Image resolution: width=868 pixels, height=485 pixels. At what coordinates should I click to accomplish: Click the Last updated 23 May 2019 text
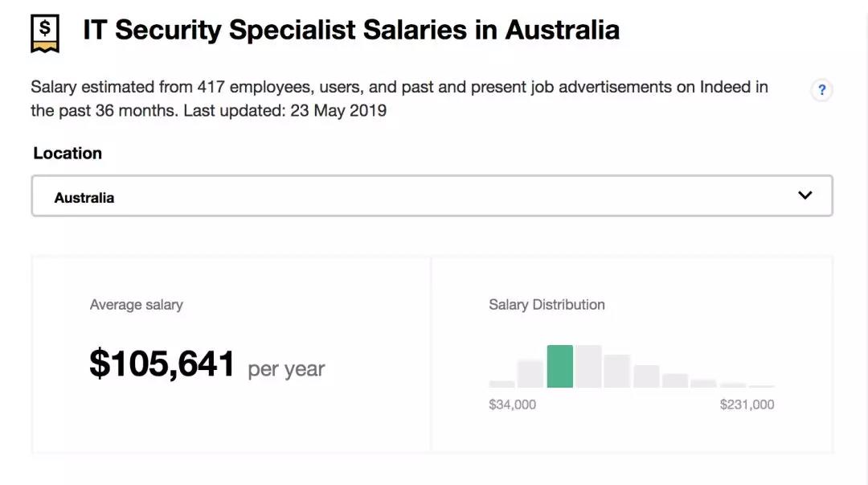point(285,110)
